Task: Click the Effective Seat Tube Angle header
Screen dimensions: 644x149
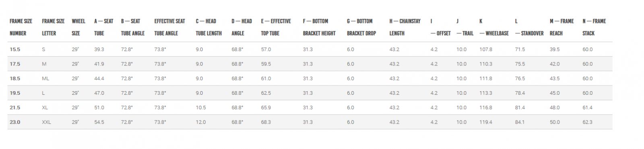Action: click(170, 27)
